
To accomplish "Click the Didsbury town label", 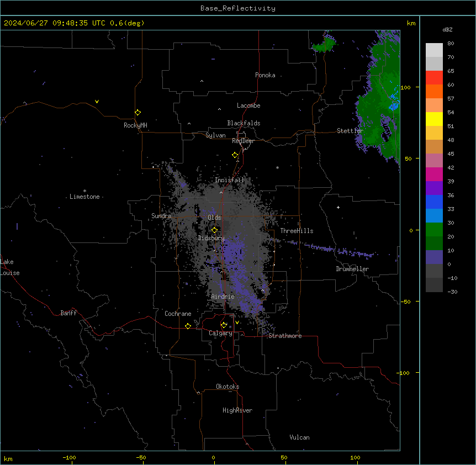I will 211,238.
